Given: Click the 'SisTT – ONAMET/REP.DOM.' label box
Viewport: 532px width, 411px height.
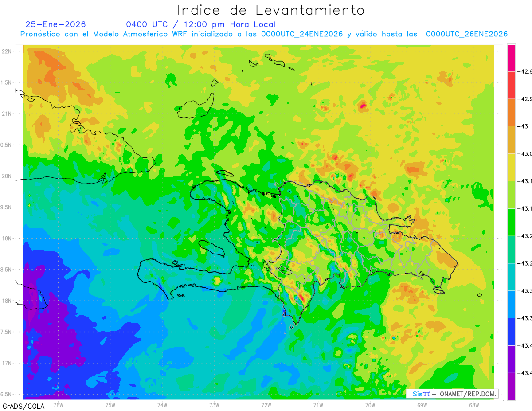Looking at the screenshot, I should [x=452, y=394].
